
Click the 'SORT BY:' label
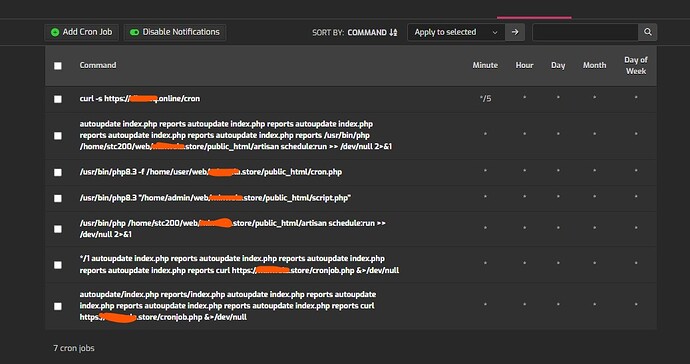(x=328, y=33)
